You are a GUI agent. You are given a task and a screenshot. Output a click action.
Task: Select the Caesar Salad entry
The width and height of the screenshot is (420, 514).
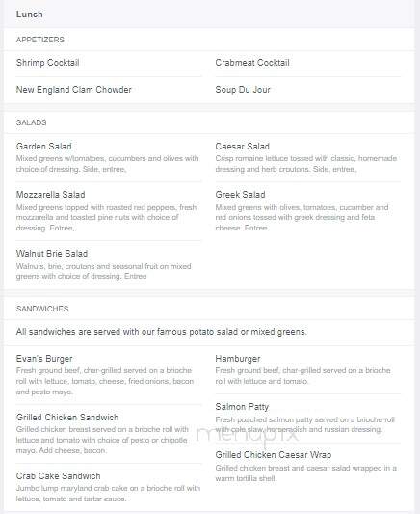tap(243, 147)
